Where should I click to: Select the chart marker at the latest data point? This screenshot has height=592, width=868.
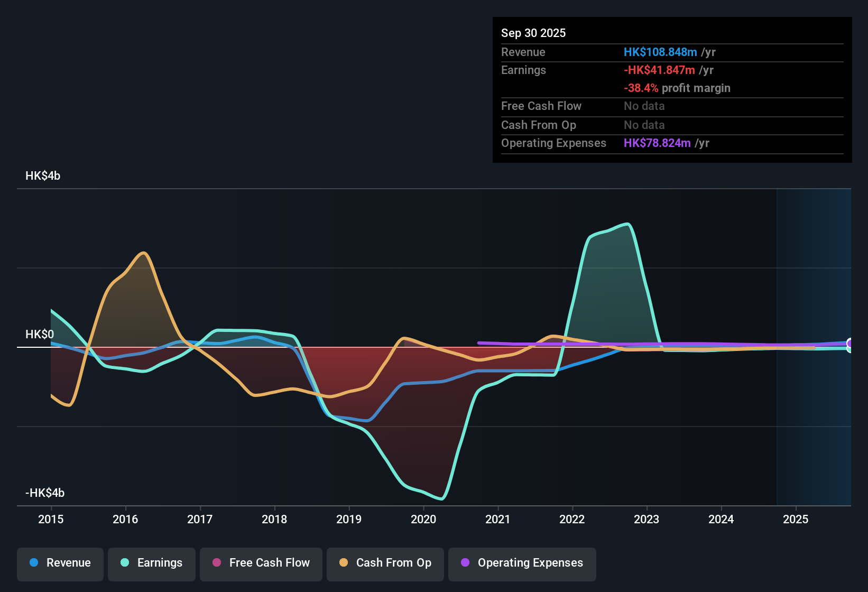pyautogui.click(x=850, y=344)
